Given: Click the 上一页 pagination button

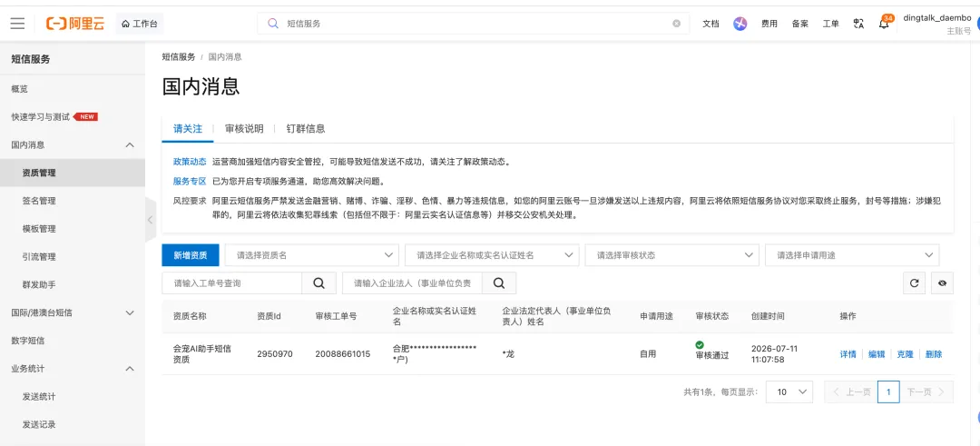Looking at the screenshot, I should (x=851, y=391).
